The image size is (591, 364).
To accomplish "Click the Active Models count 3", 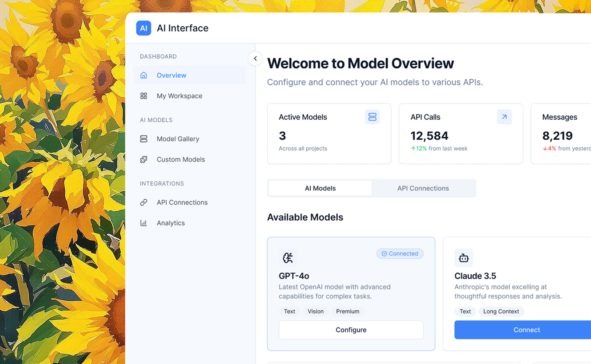I will pyautogui.click(x=282, y=136).
